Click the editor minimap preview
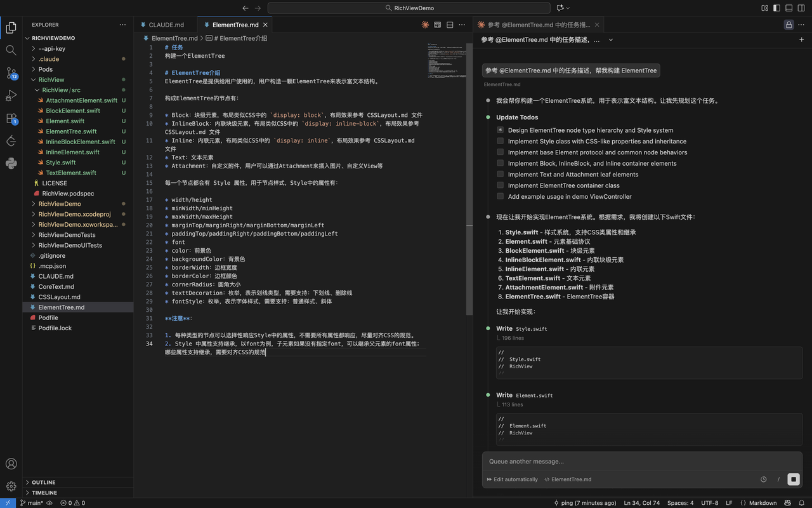This screenshot has height=508, width=812. click(447, 60)
